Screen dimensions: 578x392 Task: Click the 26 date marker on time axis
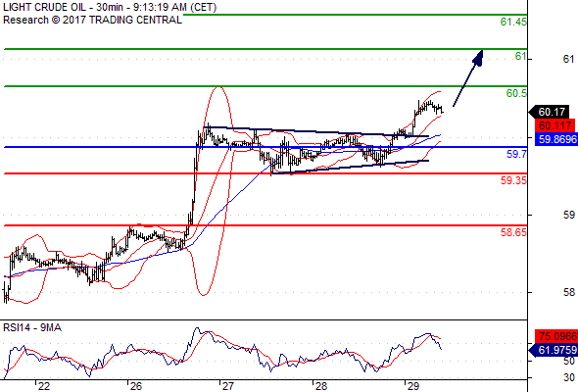[136, 386]
